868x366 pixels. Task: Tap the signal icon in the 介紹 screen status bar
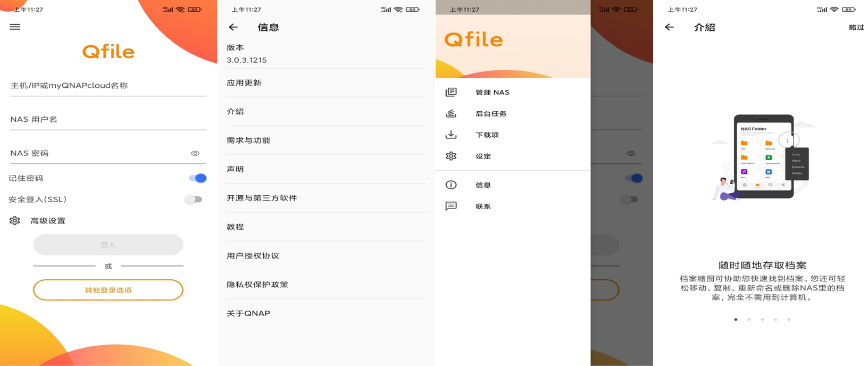click(822, 10)
